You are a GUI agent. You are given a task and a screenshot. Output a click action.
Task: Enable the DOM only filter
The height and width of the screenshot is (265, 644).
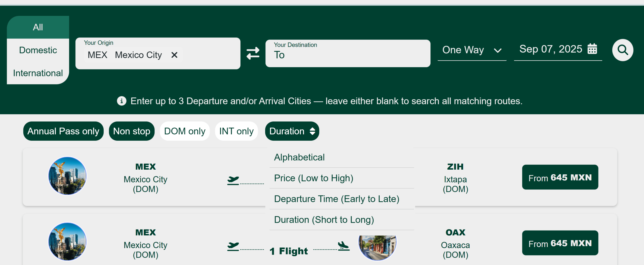[x=185, y=131]
